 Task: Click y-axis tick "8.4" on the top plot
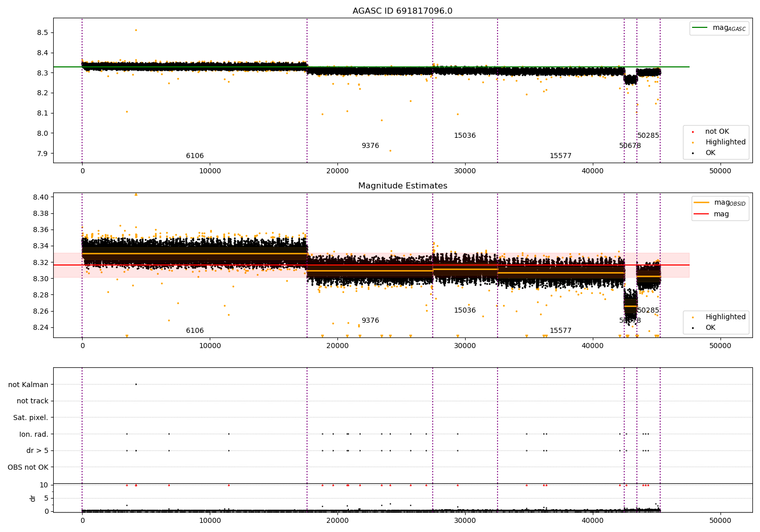(x=42, y=53)
